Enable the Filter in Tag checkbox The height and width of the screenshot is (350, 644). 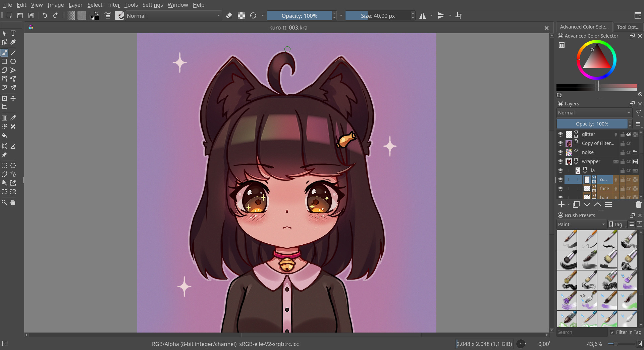click(612, 332)
